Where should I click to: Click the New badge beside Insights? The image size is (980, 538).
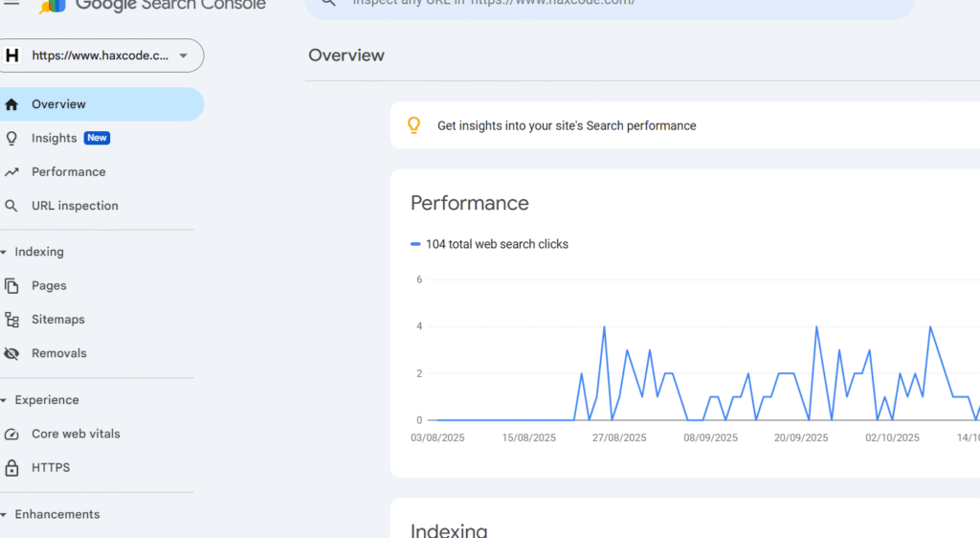click(x=97, y=138)
